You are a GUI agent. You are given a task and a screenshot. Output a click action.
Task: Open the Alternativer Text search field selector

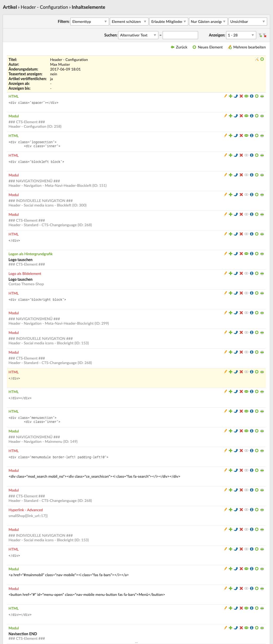(138, 35)
